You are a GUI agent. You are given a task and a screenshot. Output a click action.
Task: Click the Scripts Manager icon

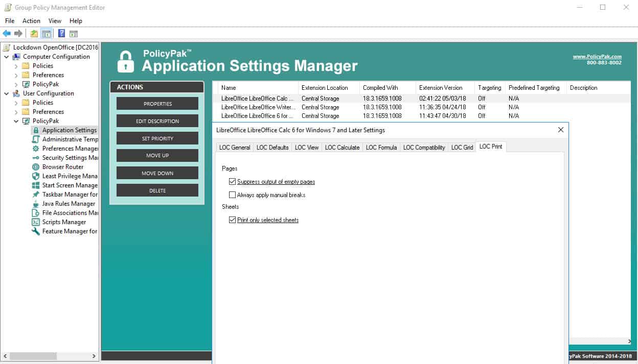click(36, 222)
